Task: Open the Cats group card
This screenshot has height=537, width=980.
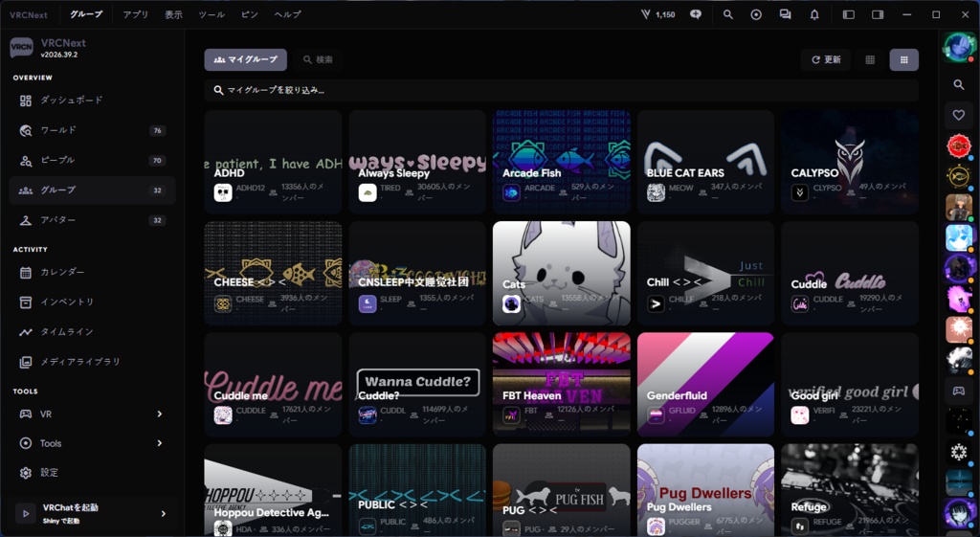Action: pos(561,273)
